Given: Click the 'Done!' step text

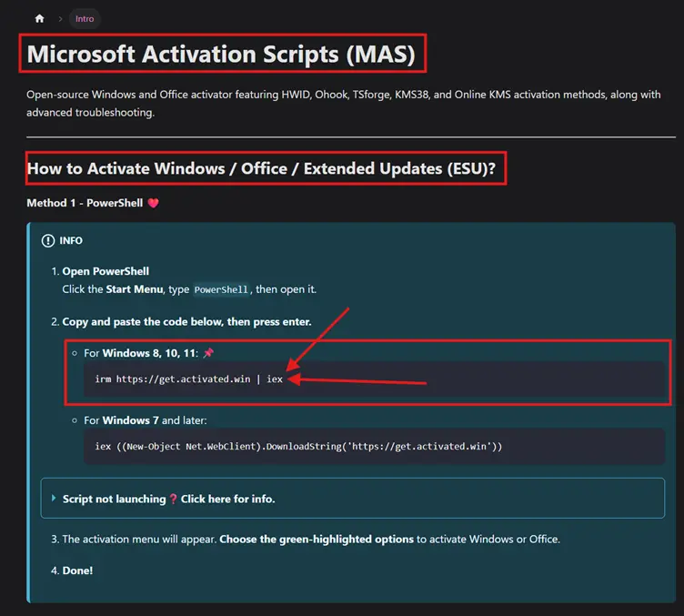Looking at the screenshot, I should pyautogui.click(x=77, y=571).
